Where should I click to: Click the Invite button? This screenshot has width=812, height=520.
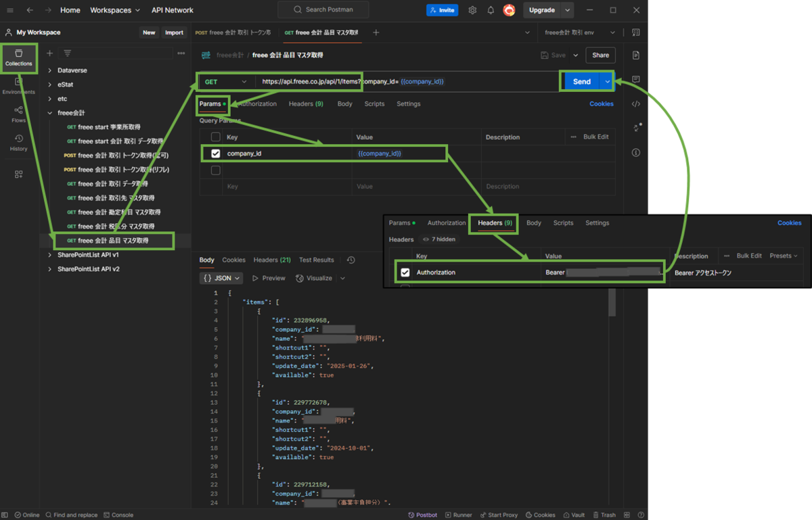pyautogui.click(x=442, y=10)
